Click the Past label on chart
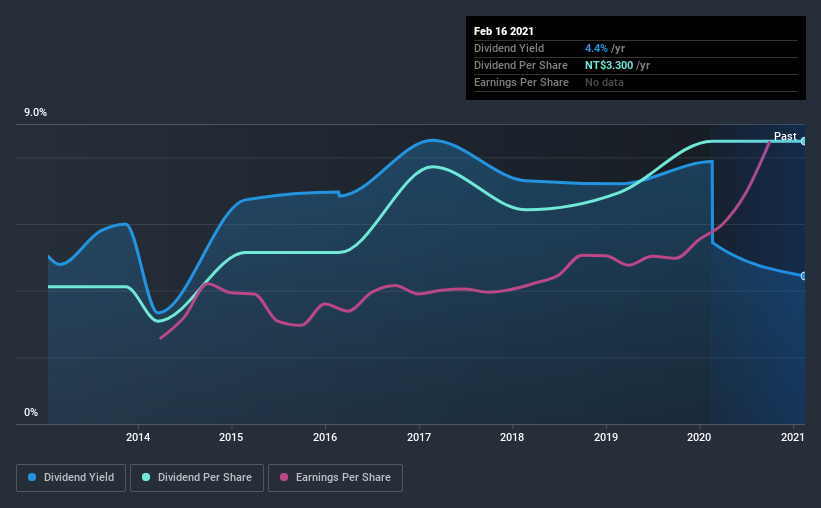821x508 pixels. [x=785, y=136]
